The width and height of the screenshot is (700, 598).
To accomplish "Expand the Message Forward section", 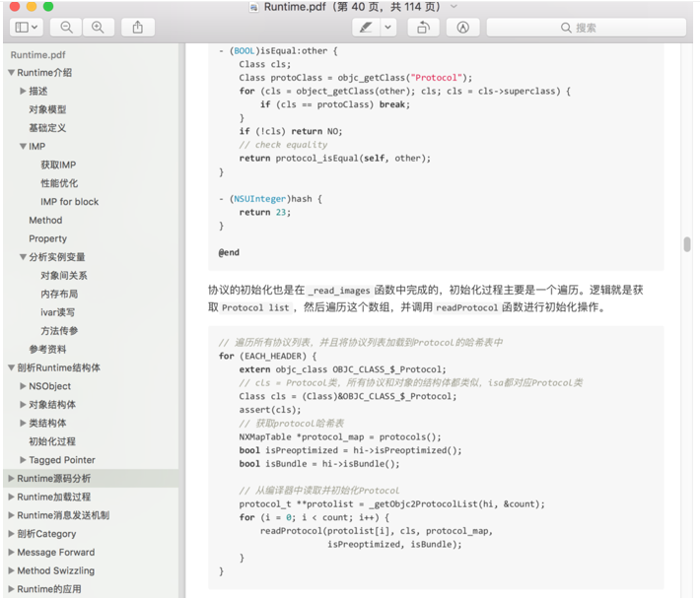I will pos(12,552).
